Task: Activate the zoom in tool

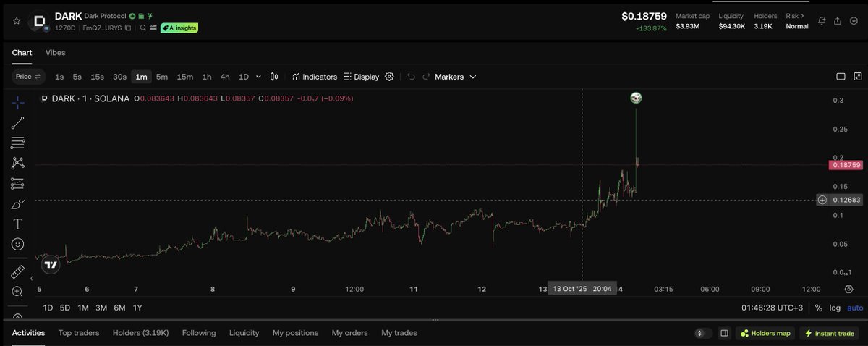Action: point(18,292)
